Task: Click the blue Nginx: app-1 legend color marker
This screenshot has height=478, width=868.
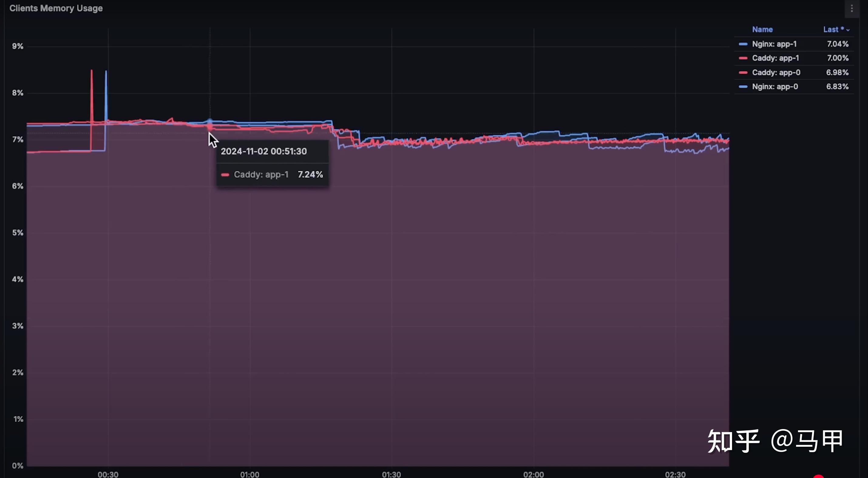Action: click(x=744, y=44)
